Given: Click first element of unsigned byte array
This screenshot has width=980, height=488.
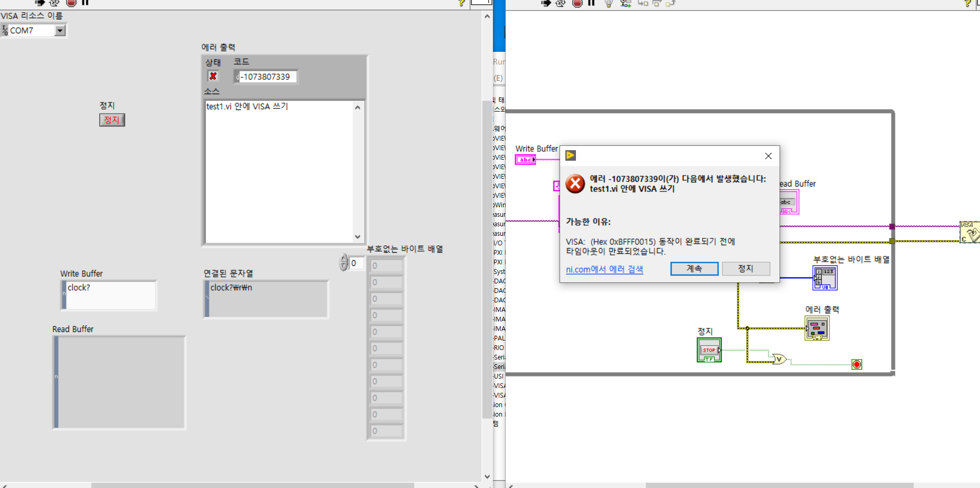Looking at the screenshot, I should (x=387, y=266).
